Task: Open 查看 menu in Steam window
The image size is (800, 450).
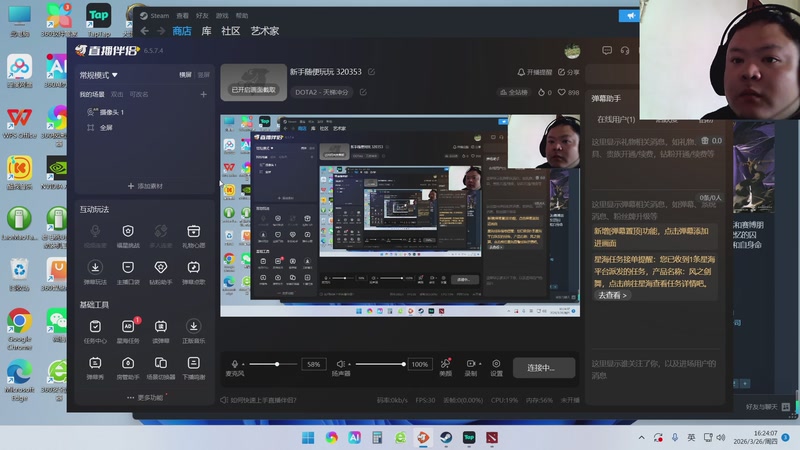Action: click(x=182, y=16)
